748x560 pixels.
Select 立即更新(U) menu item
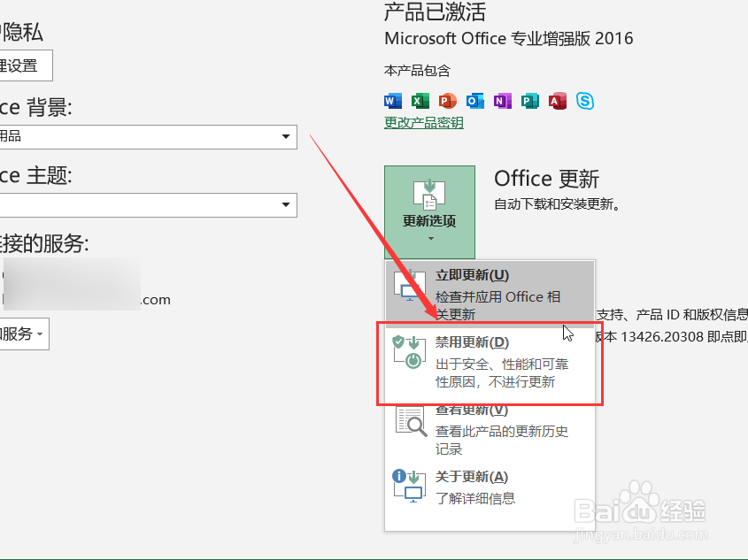pos(490,294)
